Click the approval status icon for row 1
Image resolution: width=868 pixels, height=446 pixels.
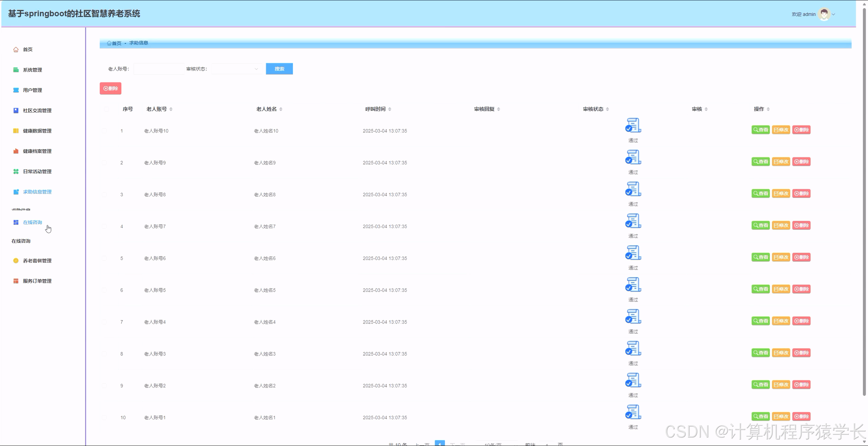coord(633,126)
